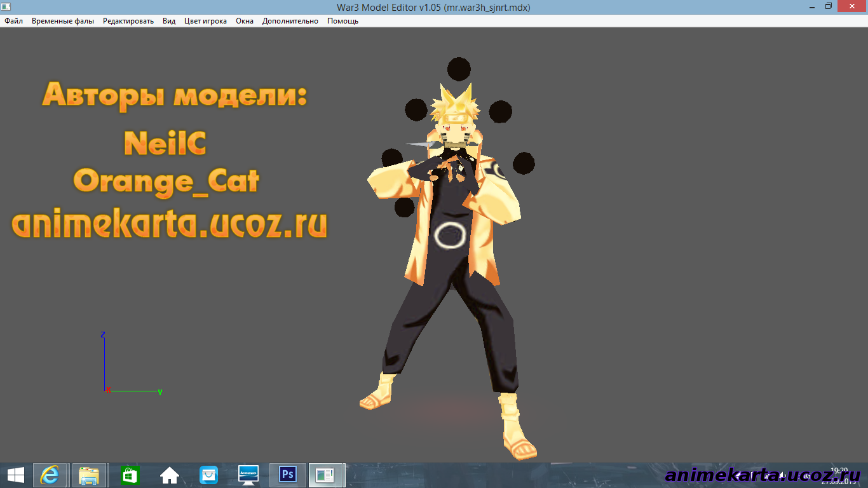Switch to Photoshop in the taskbar
The width and height of the screenshot is (868, 488).
(287, 475)
